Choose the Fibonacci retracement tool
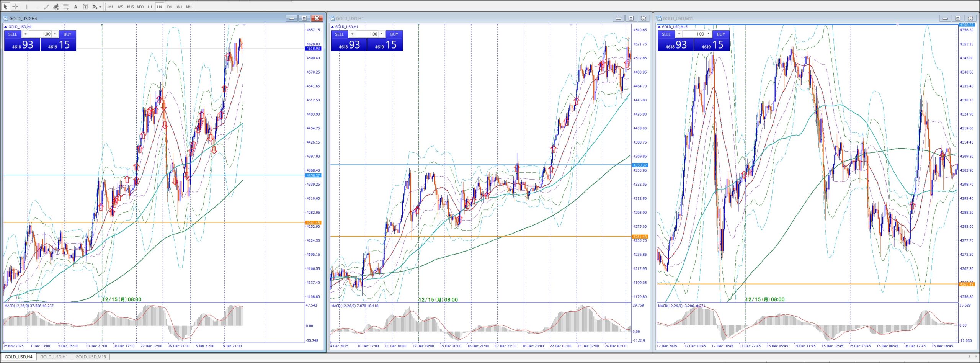Screen dimensions: 980x363 click(x=66, y=7)
